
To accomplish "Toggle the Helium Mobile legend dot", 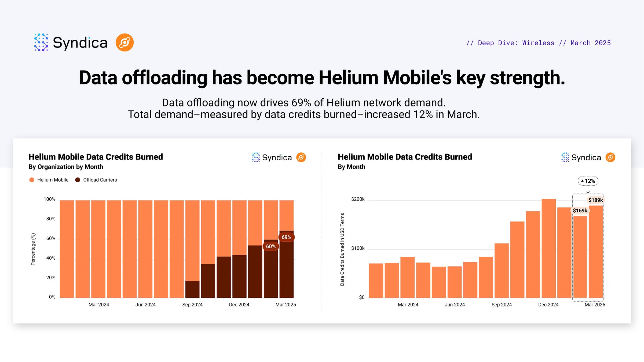I will pyautogui.click(x=32, y=180).
